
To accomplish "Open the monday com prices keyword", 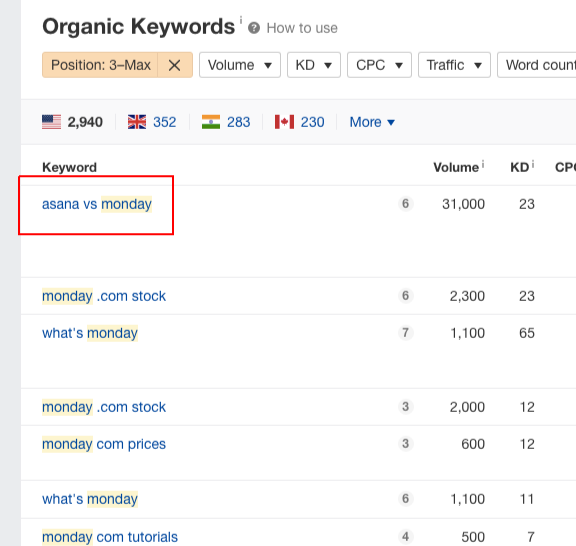I will point(104,444).
